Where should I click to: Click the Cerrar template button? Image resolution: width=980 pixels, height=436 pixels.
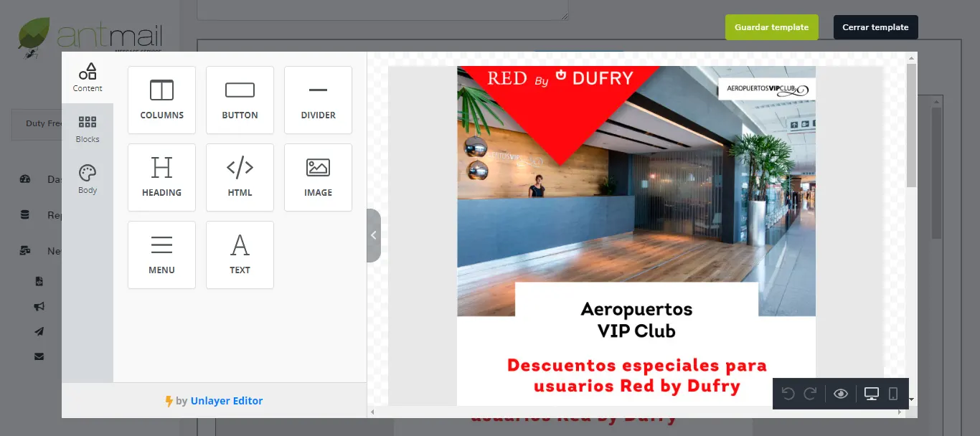875,27
